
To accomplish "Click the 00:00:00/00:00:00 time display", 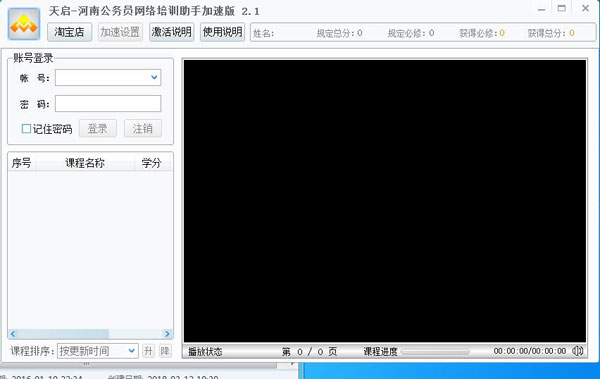I will tap(530, 351).
